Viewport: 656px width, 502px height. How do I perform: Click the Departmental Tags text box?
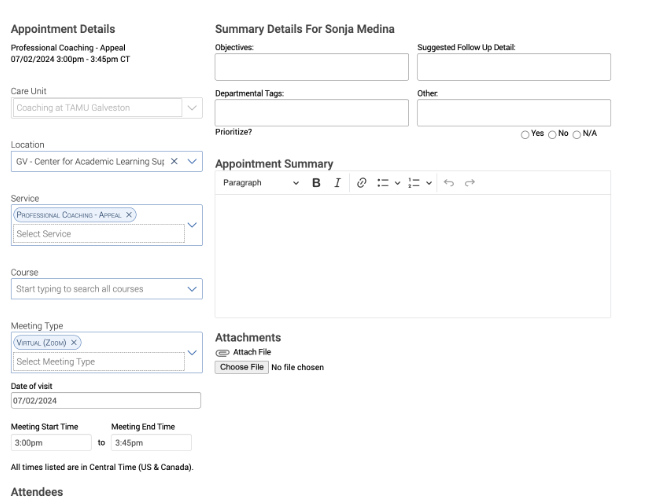click(x=312, y=113)
